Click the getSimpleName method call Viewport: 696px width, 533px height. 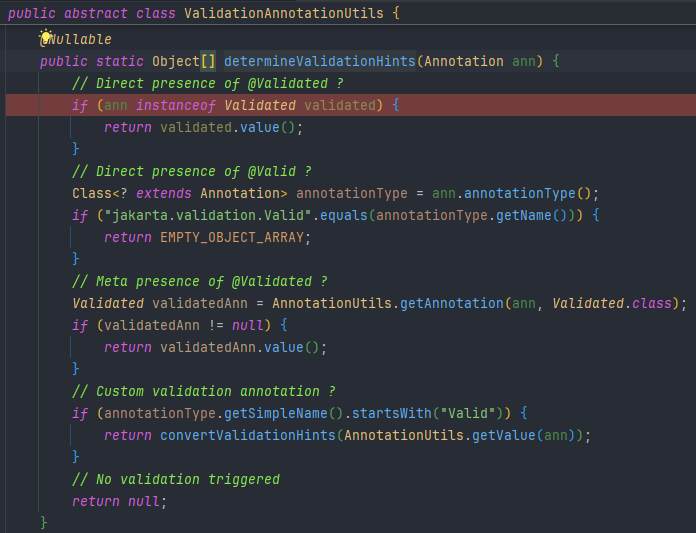click(x=276, y=414)
